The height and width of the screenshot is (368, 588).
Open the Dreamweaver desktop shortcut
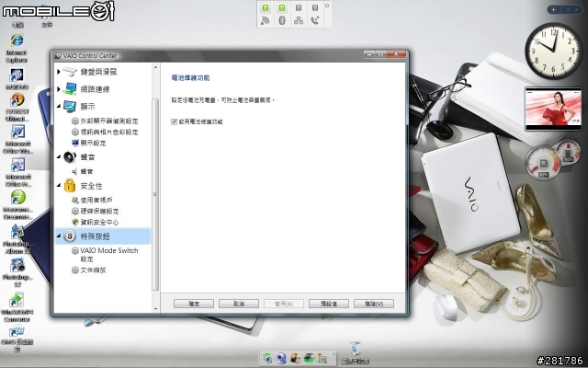[x=17, y=205]
